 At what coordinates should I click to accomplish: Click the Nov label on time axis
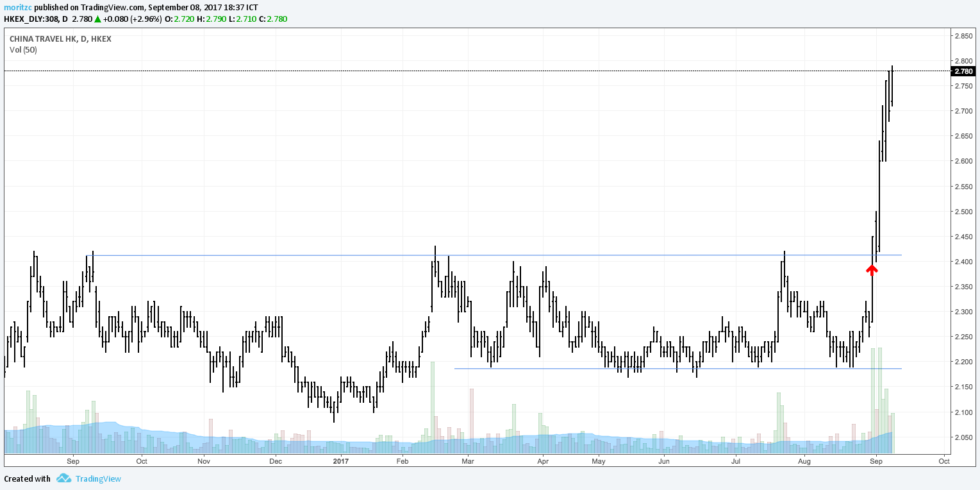(203, 460)
